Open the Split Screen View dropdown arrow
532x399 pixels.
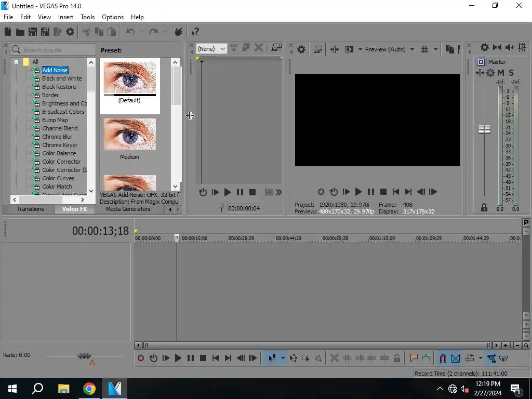360,49
